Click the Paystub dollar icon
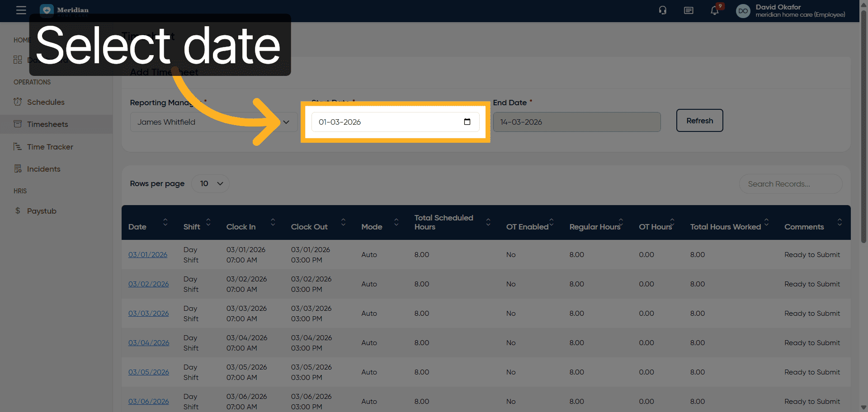 (x=18, y=211)
